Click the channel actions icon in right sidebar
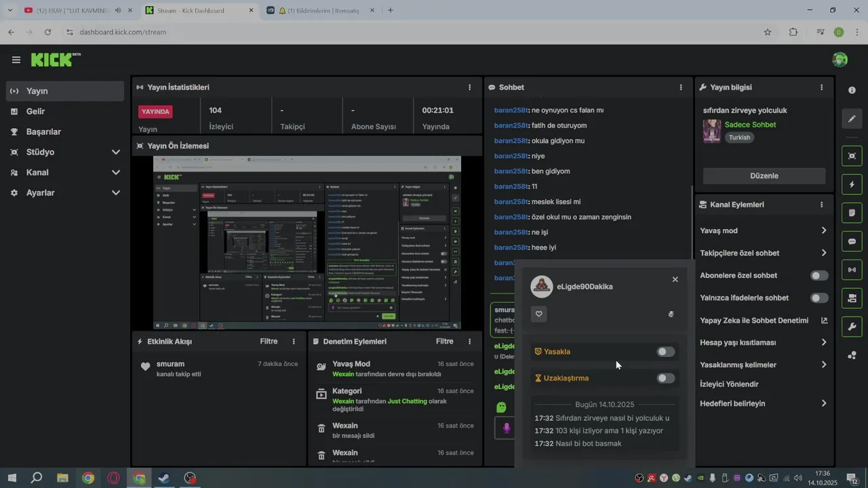This screenshot has width=868, height=488. 852,298
